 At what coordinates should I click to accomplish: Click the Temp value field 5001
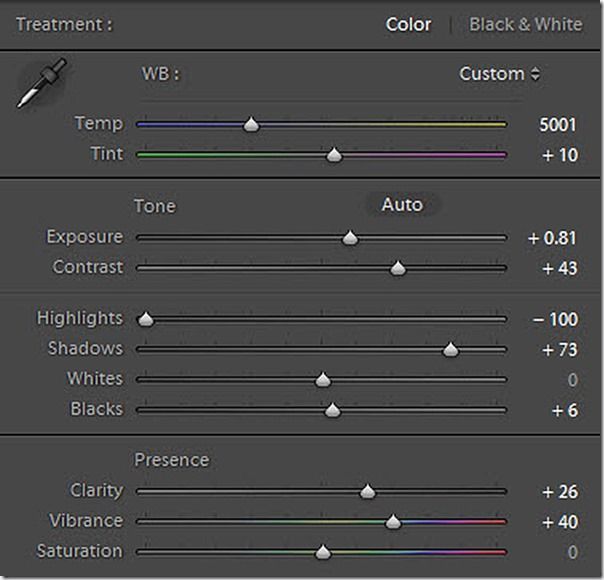(558, 125)
